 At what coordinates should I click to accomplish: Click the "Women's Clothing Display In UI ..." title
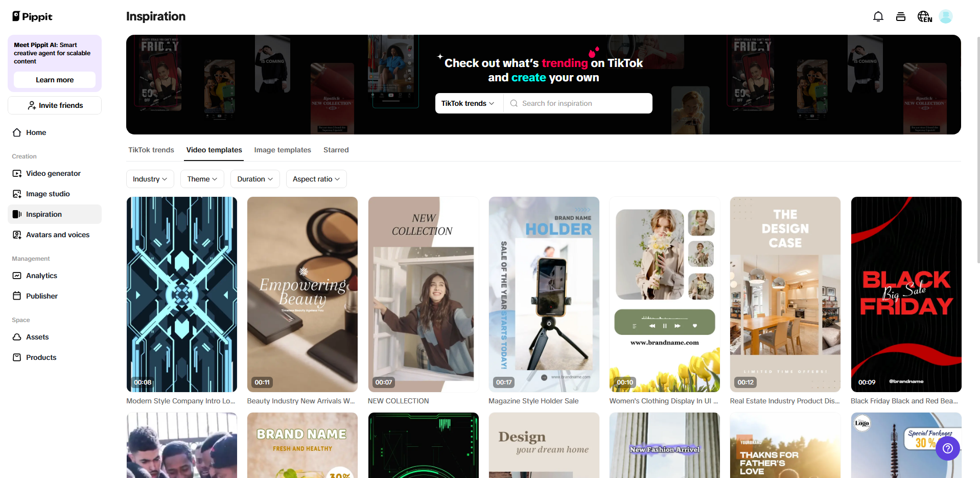pyautogui.click(x=664, y=401)
